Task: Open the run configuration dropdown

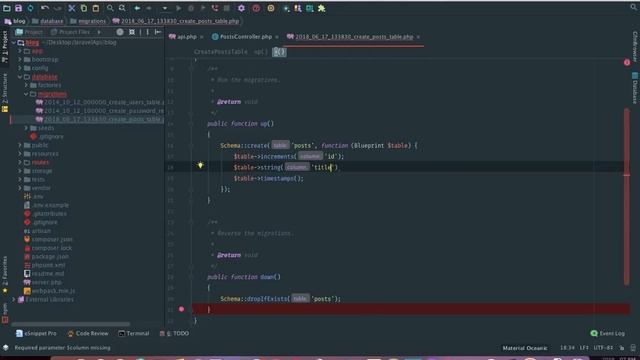Action: pos(164,8)
